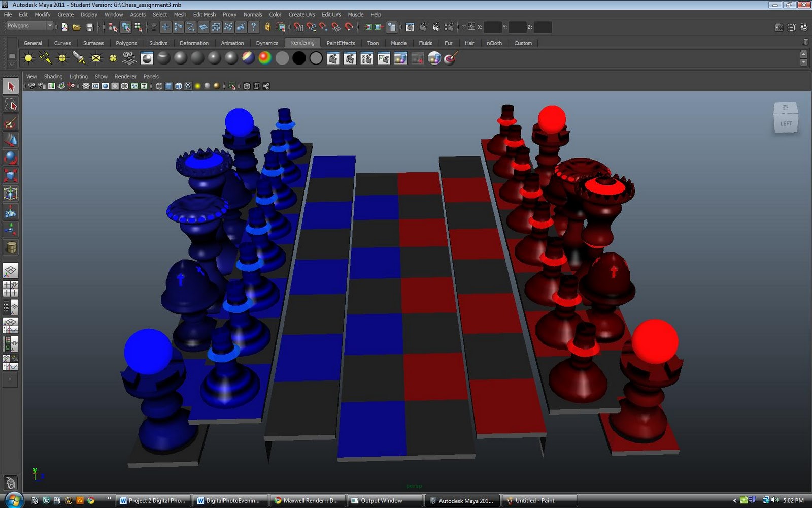Select the rainbow ramp texture shelf icon
812x508 pixels.
point(264,59)
